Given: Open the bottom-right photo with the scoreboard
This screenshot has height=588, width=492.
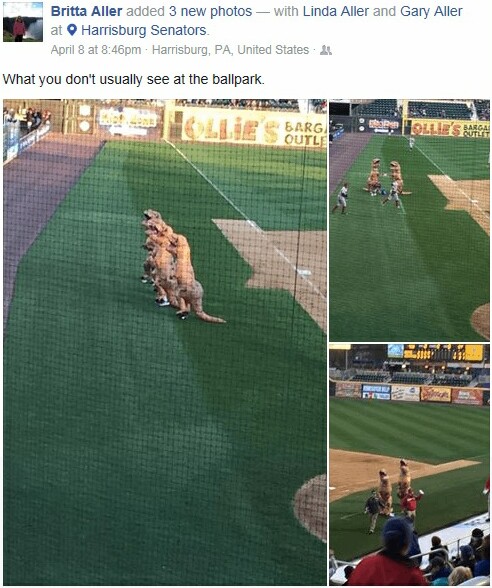Looking at the screenshot, I should [x=410, y=465].
